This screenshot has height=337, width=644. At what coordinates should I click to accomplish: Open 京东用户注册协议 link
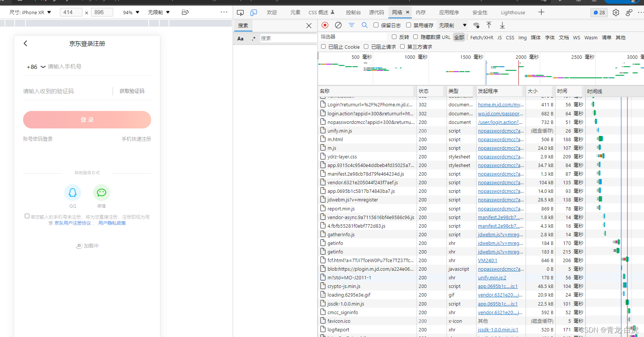[x=73, y=223]
